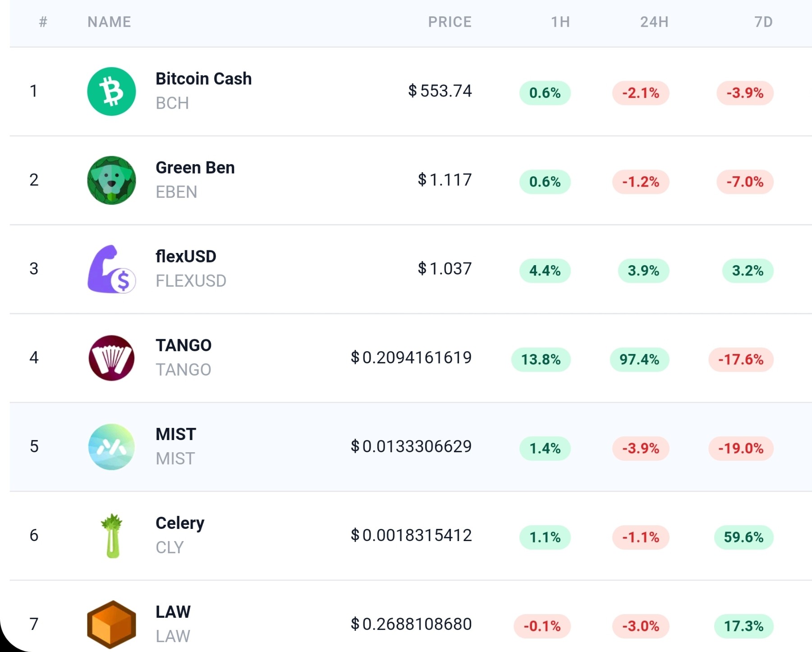This screenshot has width=812, height=652.
Task: Click the Celery stalk icon
Action: [112, 536]
